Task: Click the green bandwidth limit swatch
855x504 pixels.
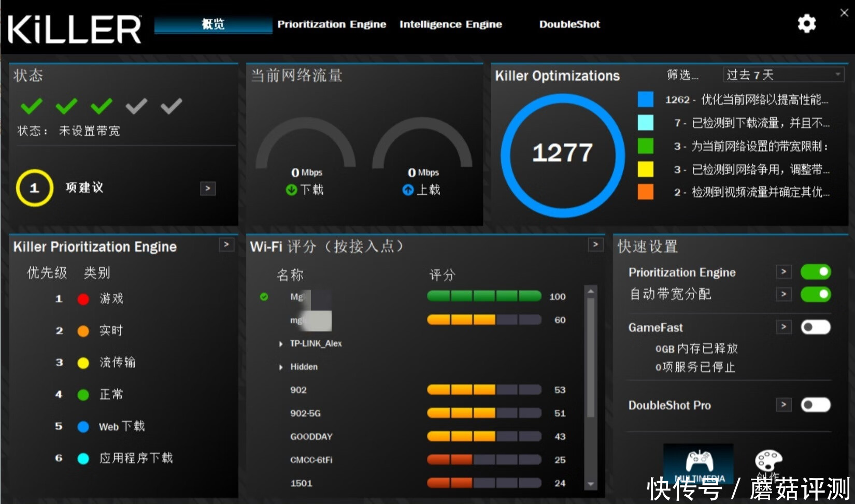Action: 645,146
